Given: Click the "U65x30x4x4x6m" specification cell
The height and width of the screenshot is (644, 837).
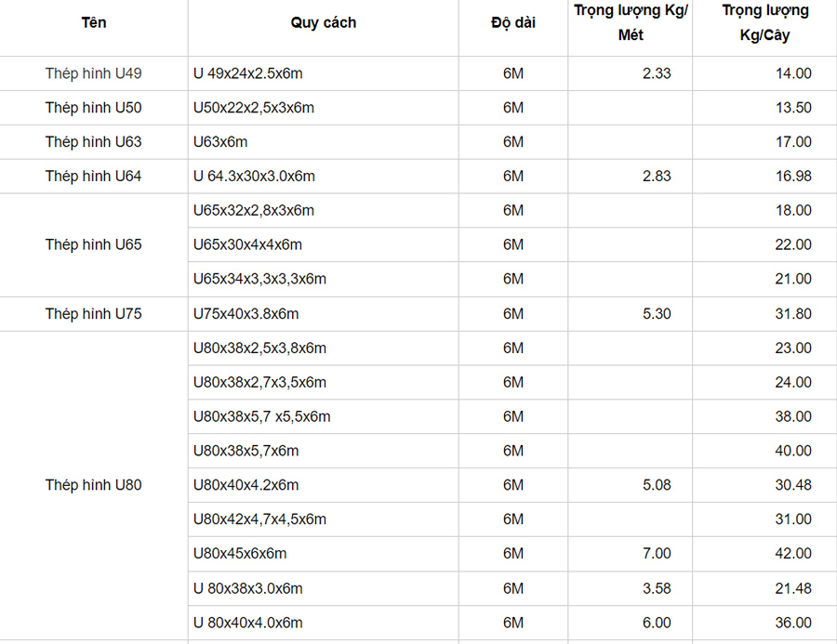Looking at the screenshot, I should click(x=247, y=244).
